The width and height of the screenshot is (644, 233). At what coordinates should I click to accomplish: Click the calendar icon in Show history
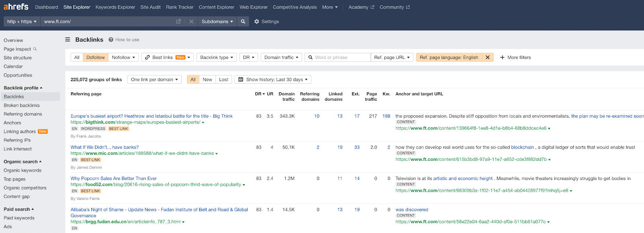point(241,79)
